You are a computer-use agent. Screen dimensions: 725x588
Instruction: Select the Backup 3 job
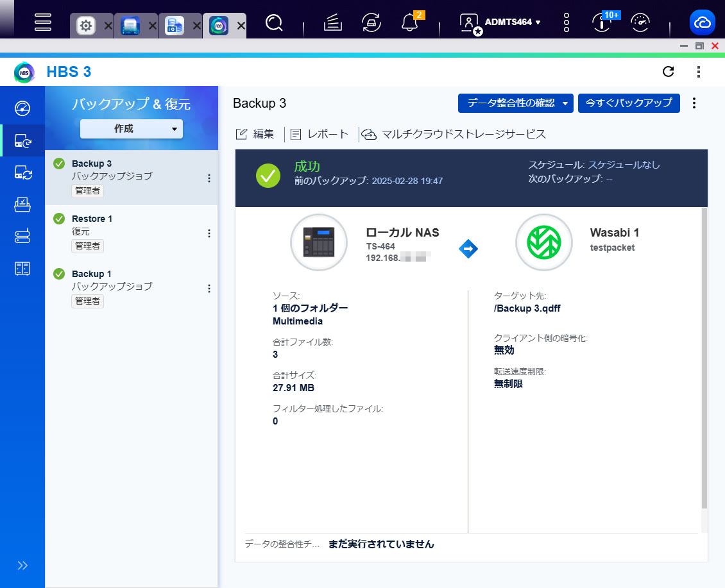coord(132,177)
